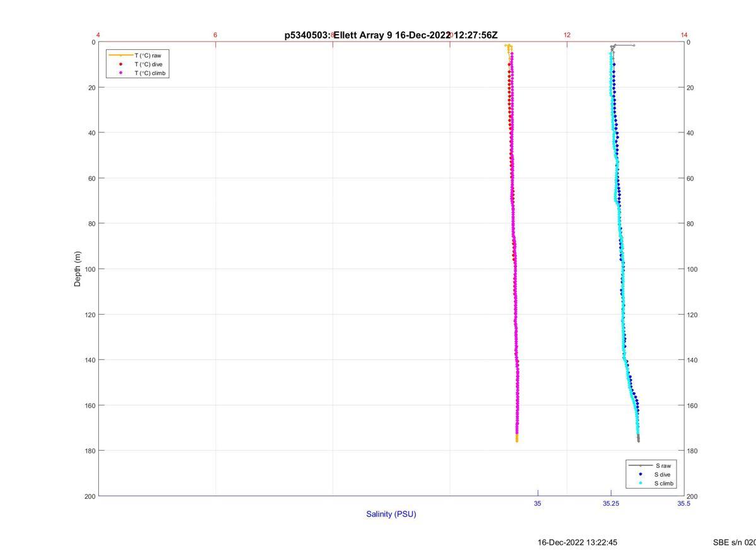Click the red temperature tick label '12'
Screen dimensions: 756x558
click(567, 35)
